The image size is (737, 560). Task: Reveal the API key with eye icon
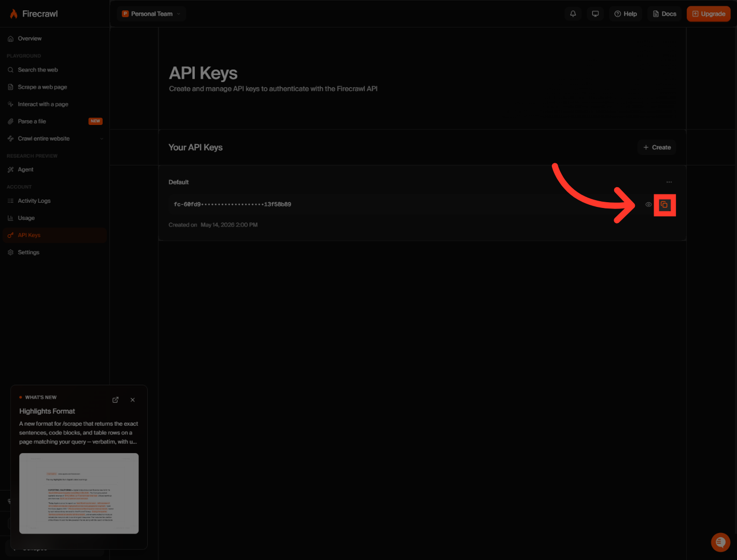[648, 205]
